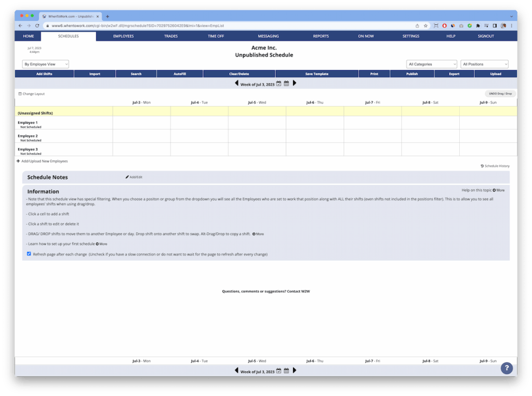Switch to the TIME OFF tab
Screen dimensions: 532x396
coord(216,36)
